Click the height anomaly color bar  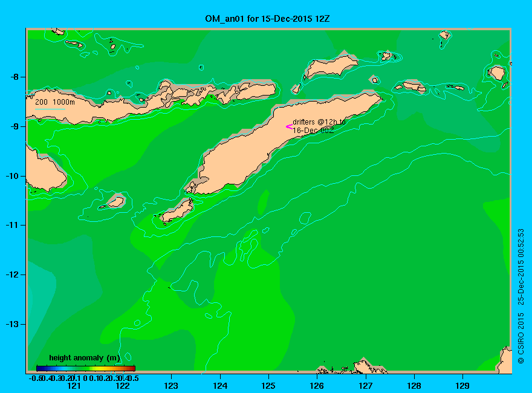click(85, 368)
